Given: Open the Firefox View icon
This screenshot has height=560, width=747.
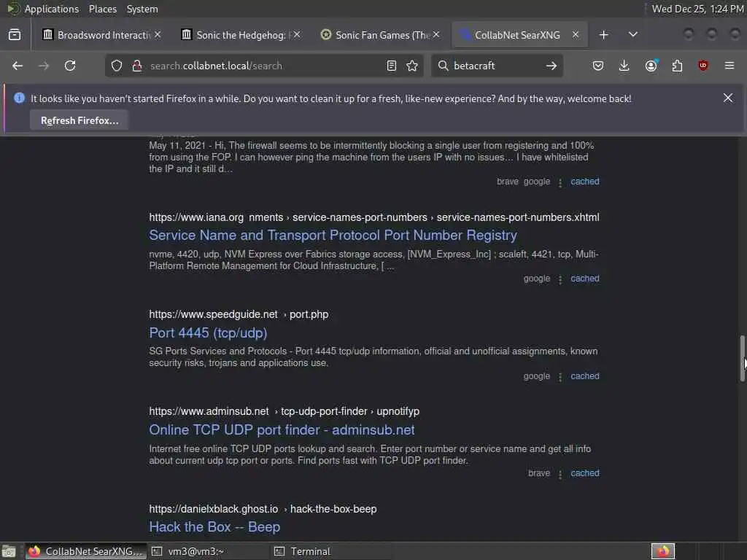Looking at the screenshot, I should (15, 35).
